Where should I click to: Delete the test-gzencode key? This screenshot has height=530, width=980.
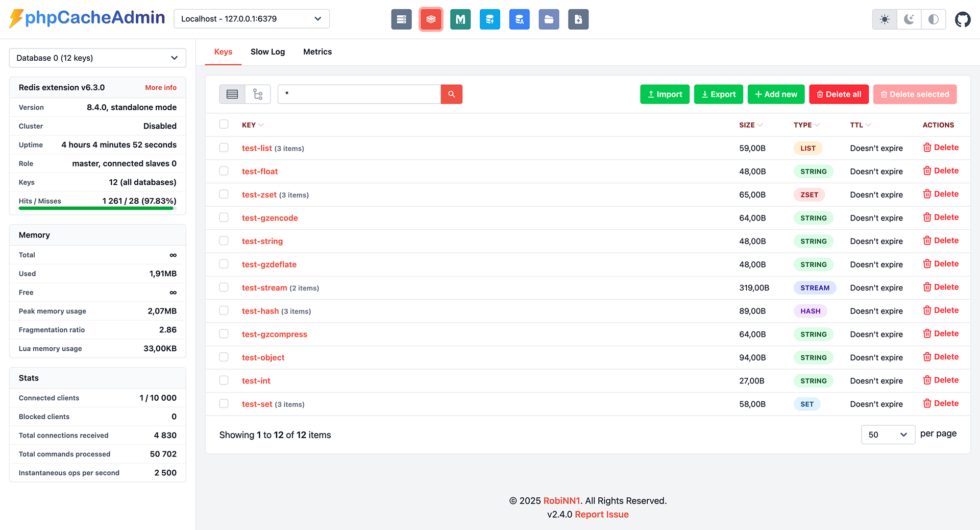pos(941,218)
